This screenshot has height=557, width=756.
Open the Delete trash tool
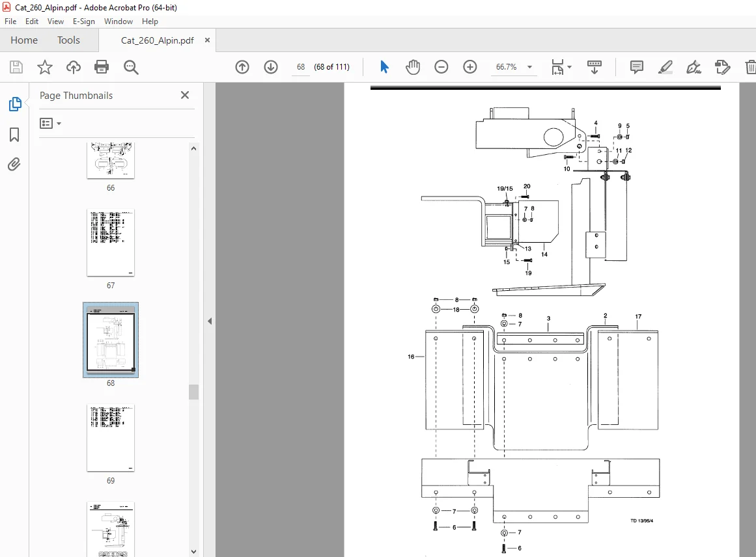(x=750, y=67)
